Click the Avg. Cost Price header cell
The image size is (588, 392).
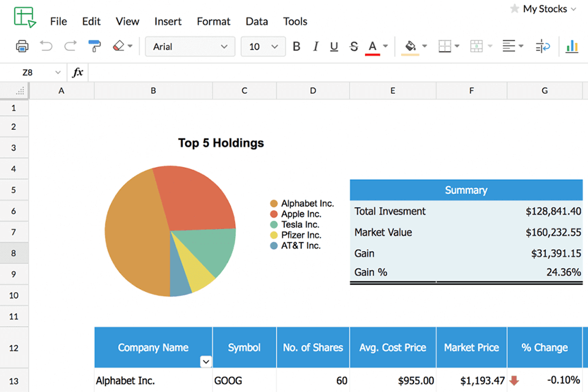pos(393,347)
